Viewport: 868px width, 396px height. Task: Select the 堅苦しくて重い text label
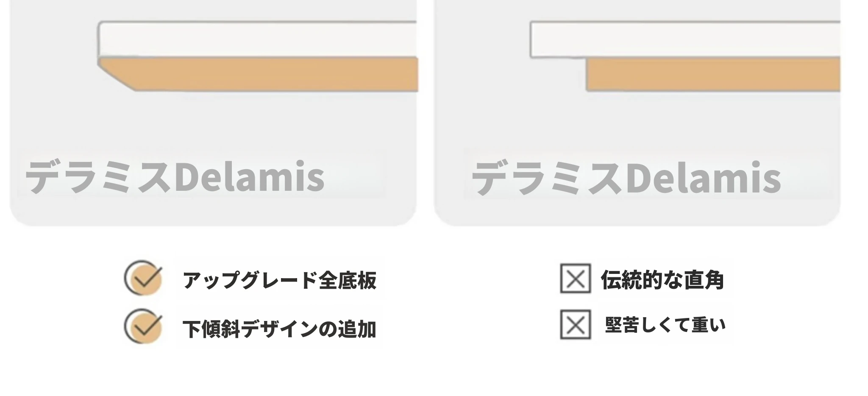click(665, 325)
